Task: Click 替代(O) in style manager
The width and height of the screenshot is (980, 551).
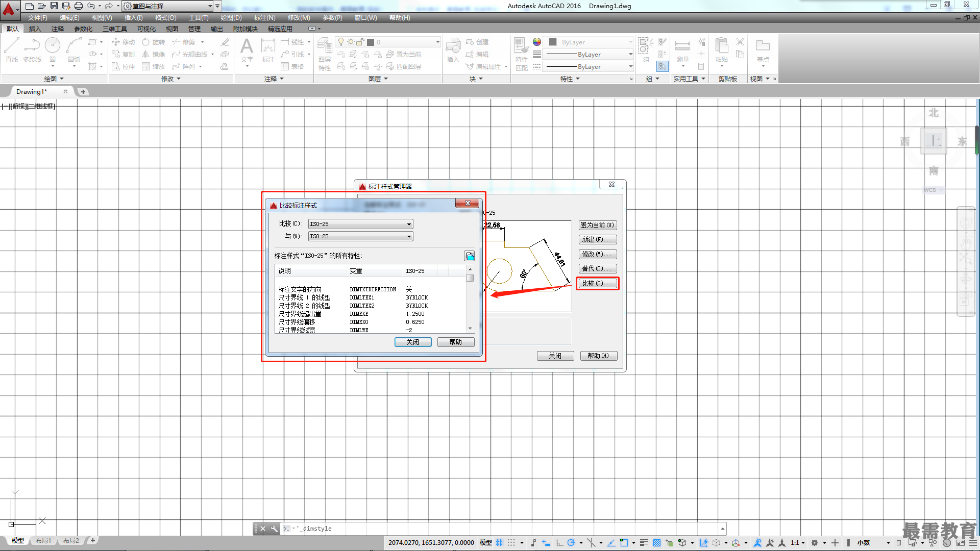Action: (598, 268)
